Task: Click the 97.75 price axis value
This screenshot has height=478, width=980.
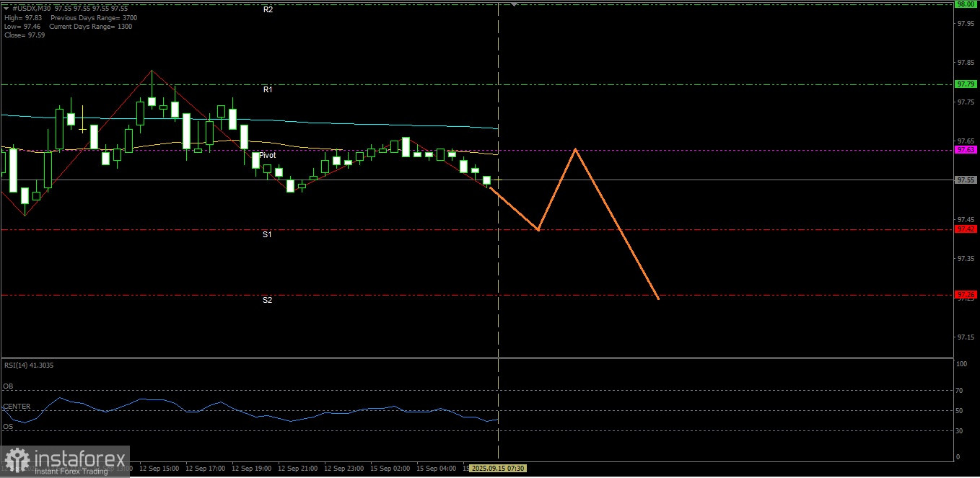Action: coord(966,102)
